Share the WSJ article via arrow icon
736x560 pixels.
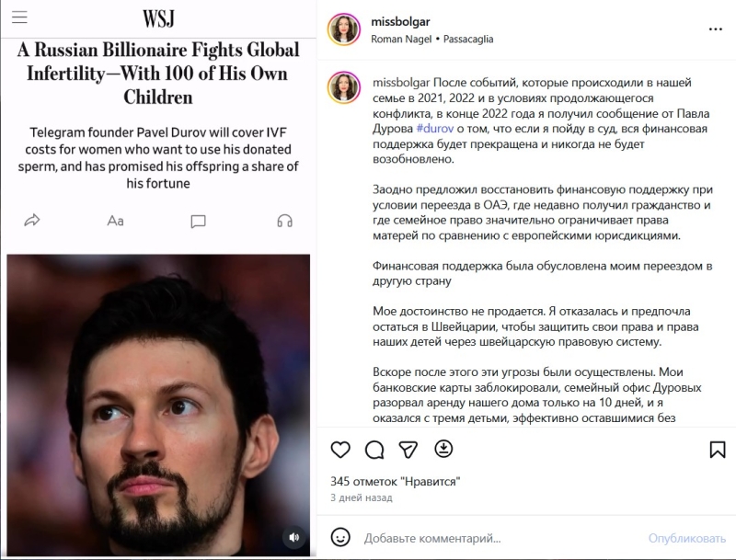pyautogui.click(x=32, y=220)
